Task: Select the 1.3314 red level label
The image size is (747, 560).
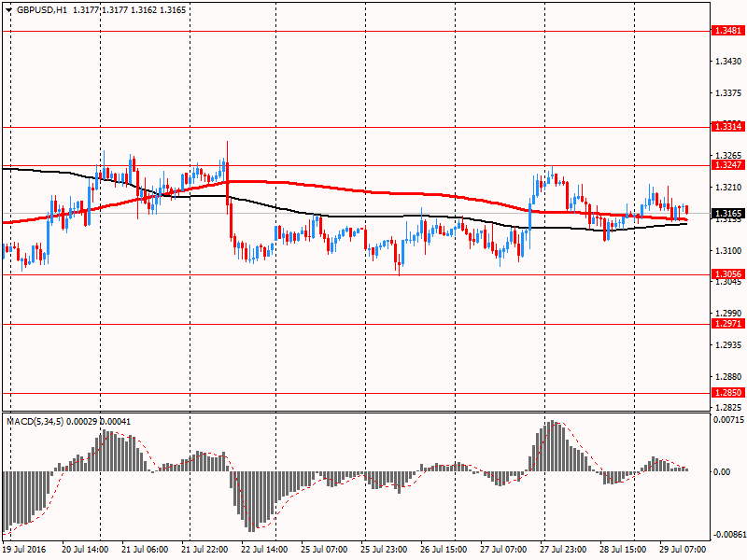Action: pyautogui.click(x=728, y=126)
